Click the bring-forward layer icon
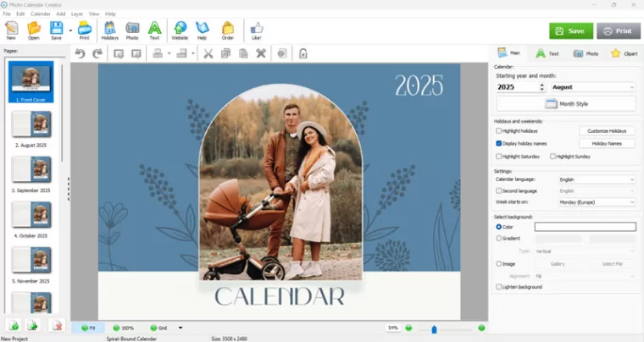This screenshot has height=342, width=644. 158,53
